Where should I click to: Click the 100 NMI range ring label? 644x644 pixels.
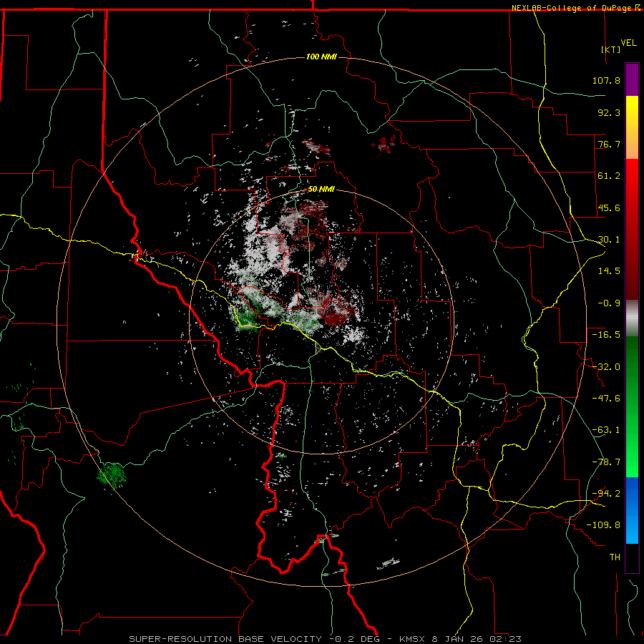tap(321, 57)
